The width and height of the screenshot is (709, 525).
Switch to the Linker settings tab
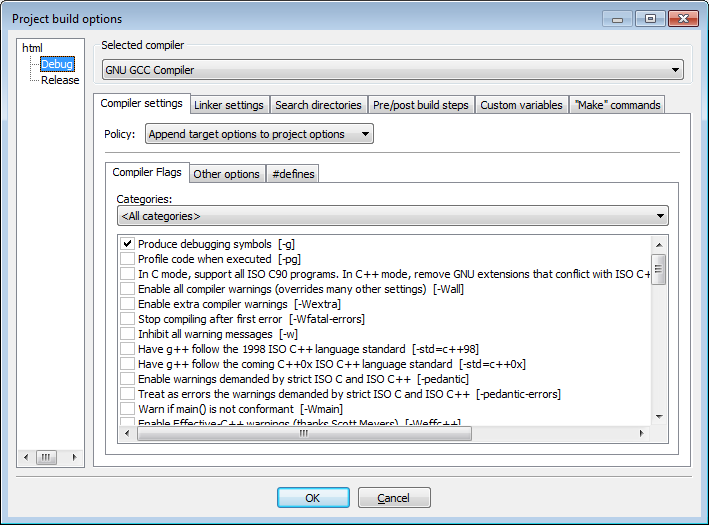[229, 105]
